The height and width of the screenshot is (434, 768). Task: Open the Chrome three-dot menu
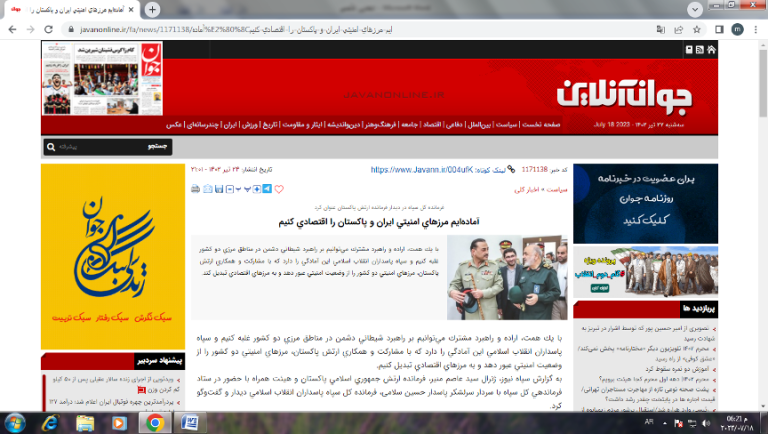pyautogui.click(x=754, y=30)
